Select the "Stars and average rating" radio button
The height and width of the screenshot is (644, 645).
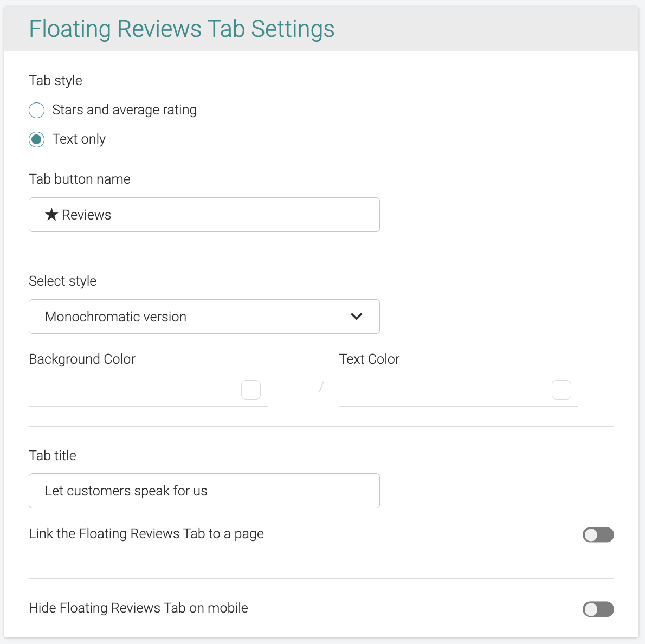[x=37, y=110]
